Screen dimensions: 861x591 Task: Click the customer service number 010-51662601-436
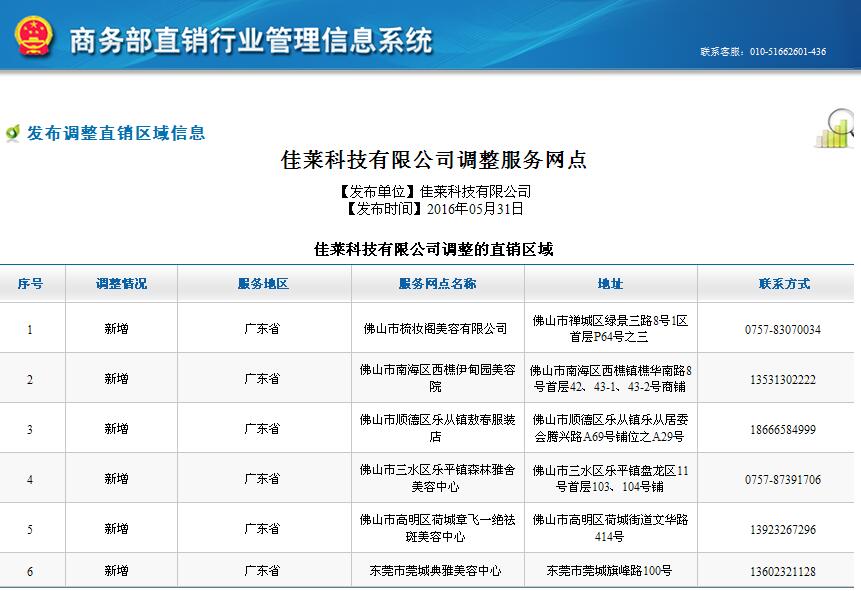[x=762, y=52]
